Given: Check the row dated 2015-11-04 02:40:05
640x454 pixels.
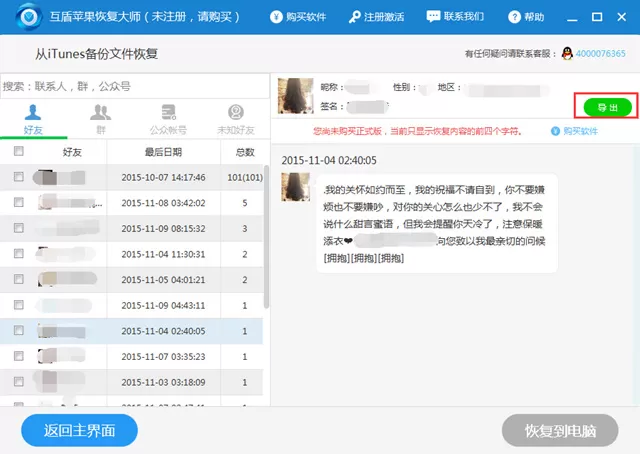Looking at the screenshot, I should tap(18, 330).
